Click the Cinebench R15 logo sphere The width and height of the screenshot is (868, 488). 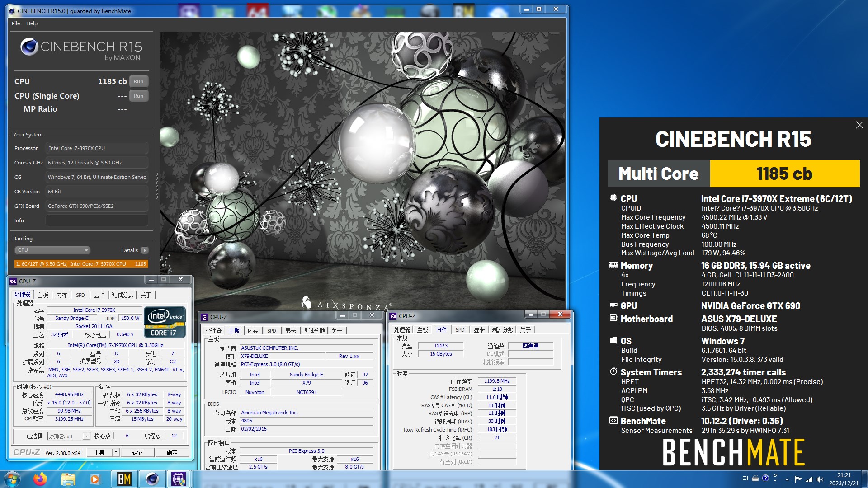pos(29,46)
